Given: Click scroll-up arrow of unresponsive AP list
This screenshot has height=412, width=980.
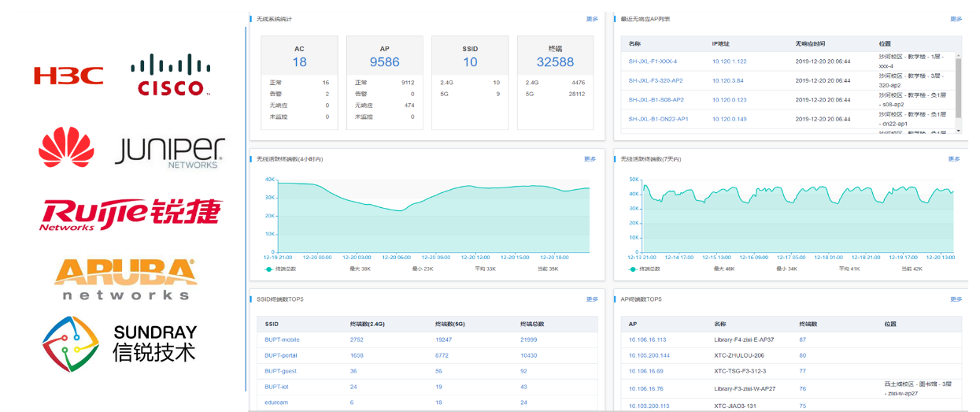Looking at the screenshot, I should click(x=958, y=56).
